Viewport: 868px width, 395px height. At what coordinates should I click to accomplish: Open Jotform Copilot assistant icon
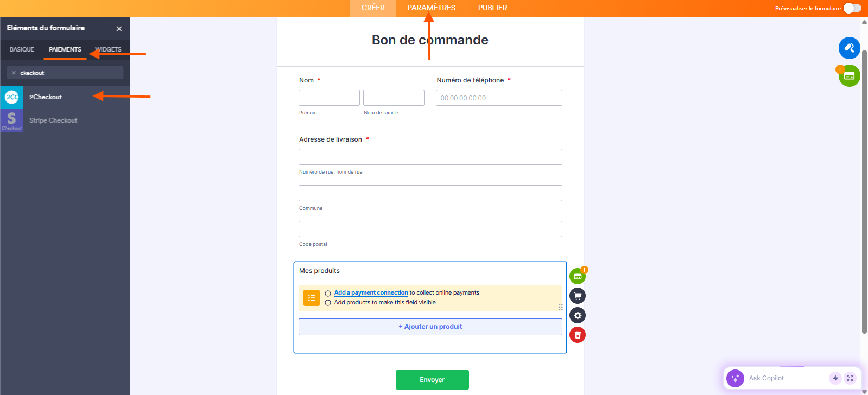pos(735,378)
